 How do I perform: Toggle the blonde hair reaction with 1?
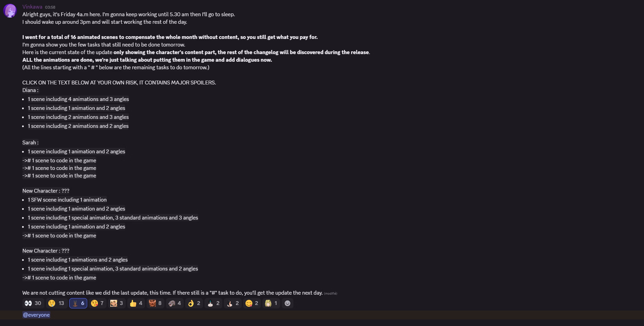pos(271,303)
